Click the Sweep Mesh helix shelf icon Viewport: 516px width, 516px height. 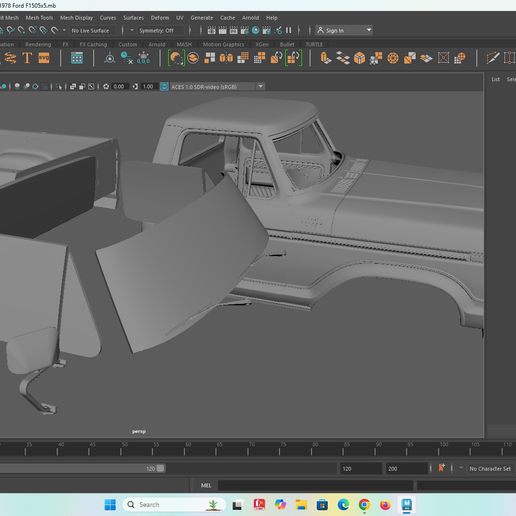tap(10, 58)
